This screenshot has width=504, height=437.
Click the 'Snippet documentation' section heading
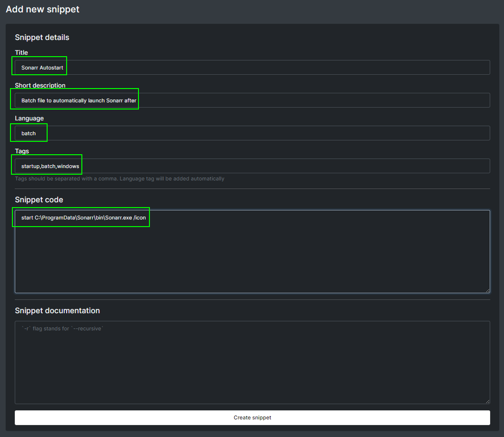(57, 311)
